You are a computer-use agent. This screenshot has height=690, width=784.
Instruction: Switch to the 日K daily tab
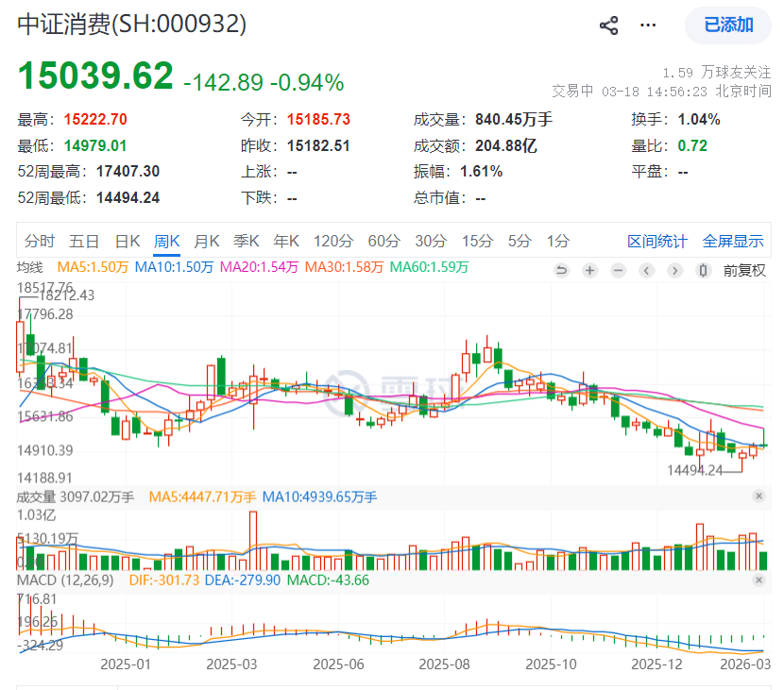coord(128,241)
